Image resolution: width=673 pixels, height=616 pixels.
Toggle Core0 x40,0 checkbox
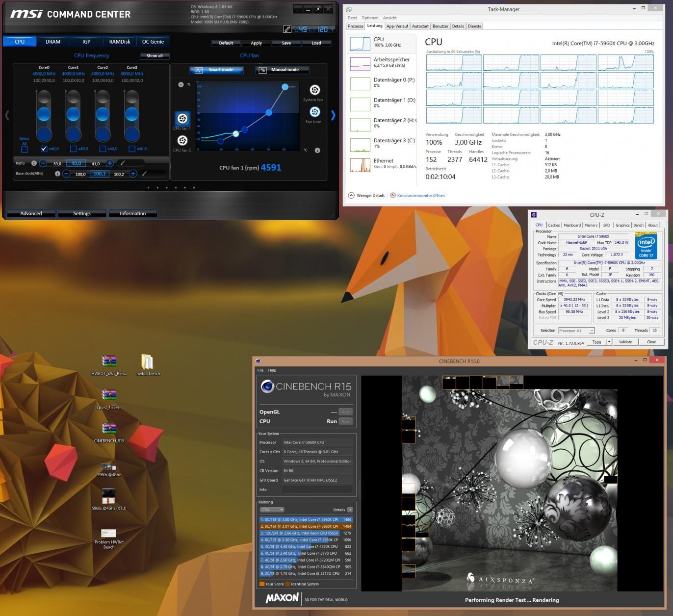tap(44, 149)
